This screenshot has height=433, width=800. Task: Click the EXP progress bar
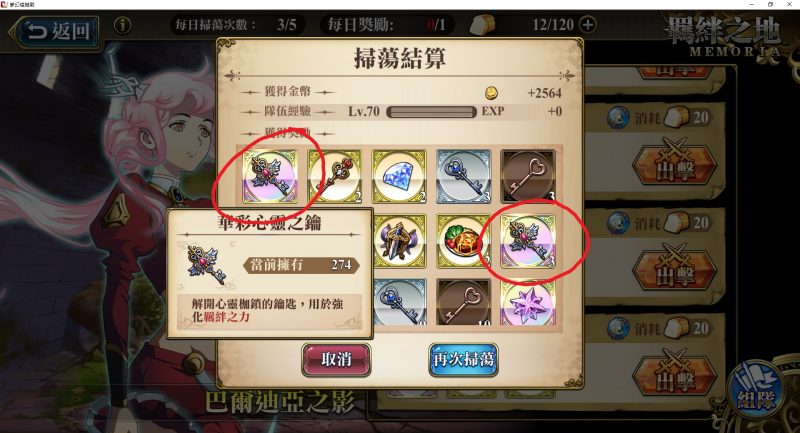(x=431, y=112)
